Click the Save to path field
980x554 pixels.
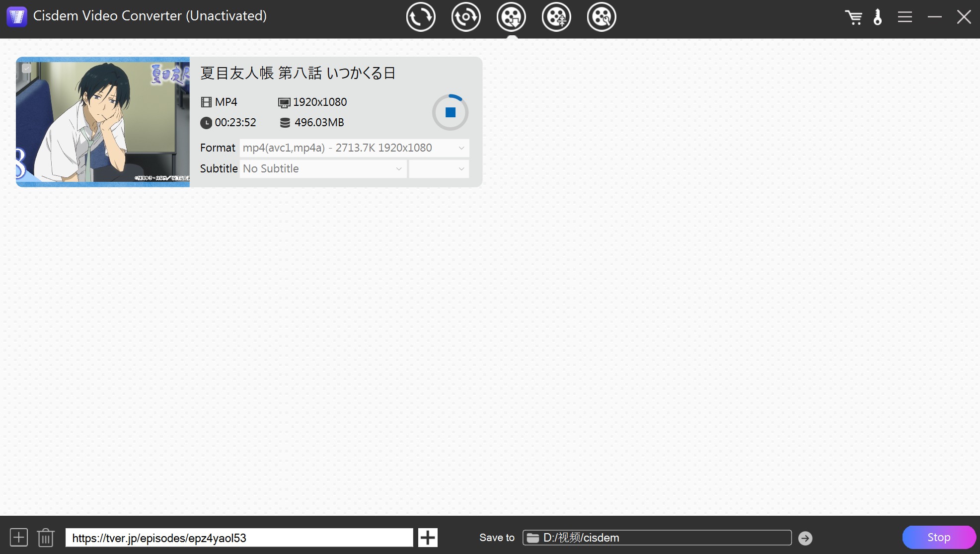(x=657, y=538)
